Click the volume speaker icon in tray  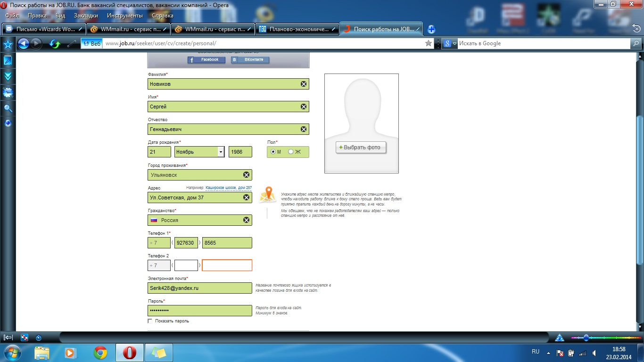pyautogui.click(x=594, y=353)
